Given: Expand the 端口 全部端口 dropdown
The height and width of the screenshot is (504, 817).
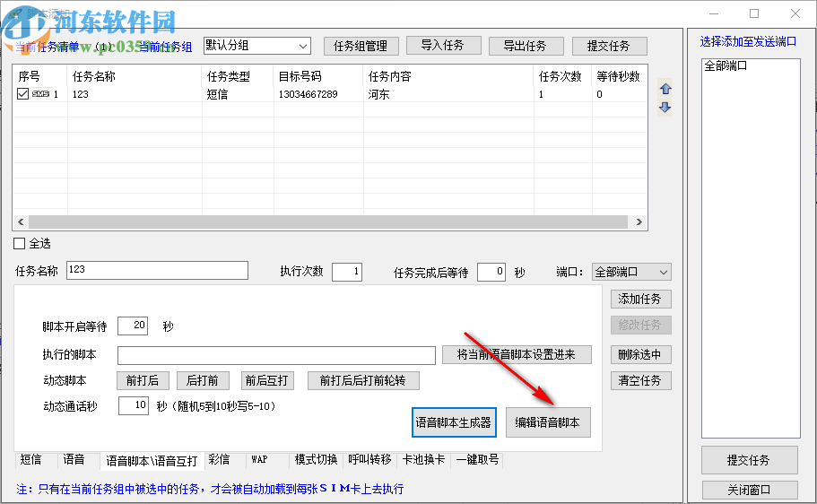Looking at the screenshot, I should (x=631, y=272).
